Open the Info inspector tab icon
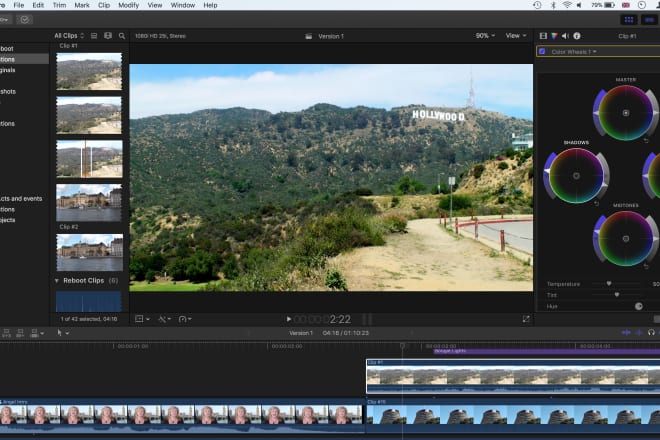 point(577,36)
